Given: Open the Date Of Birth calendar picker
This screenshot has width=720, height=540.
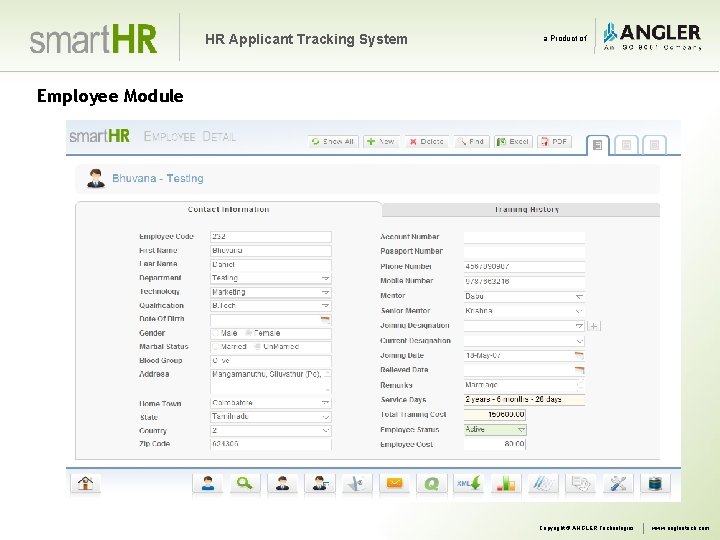Looking at the screenshot, I should [x=326, y=320].
